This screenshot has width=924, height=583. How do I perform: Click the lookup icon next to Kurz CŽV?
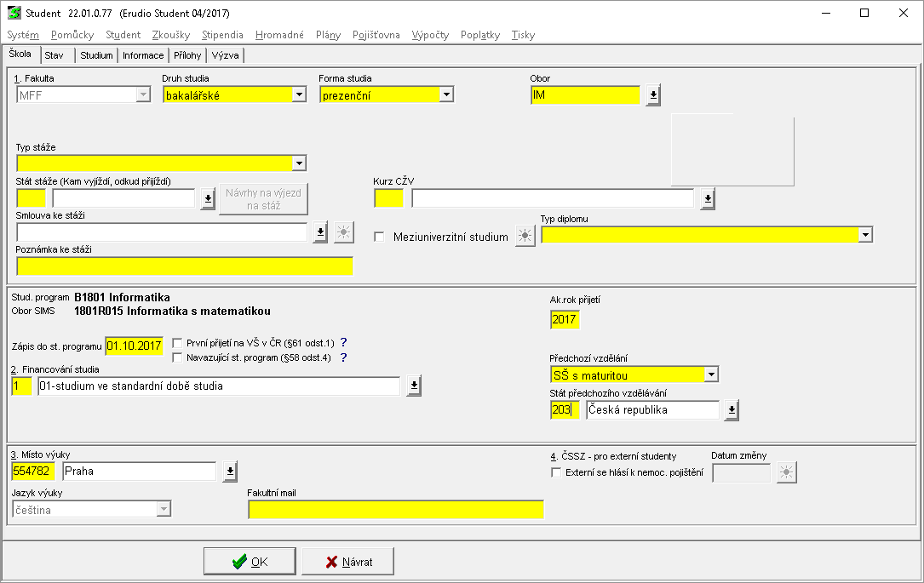[707, 199]
